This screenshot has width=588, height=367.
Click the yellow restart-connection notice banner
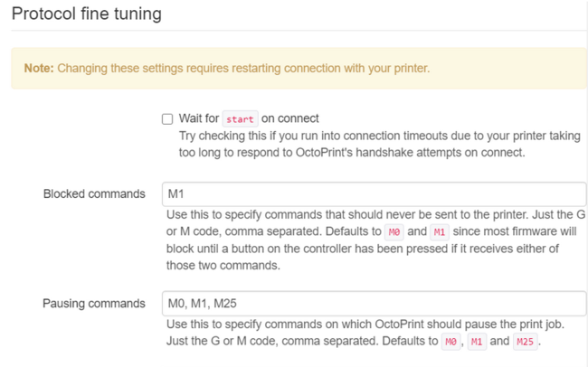coord(299,68)
